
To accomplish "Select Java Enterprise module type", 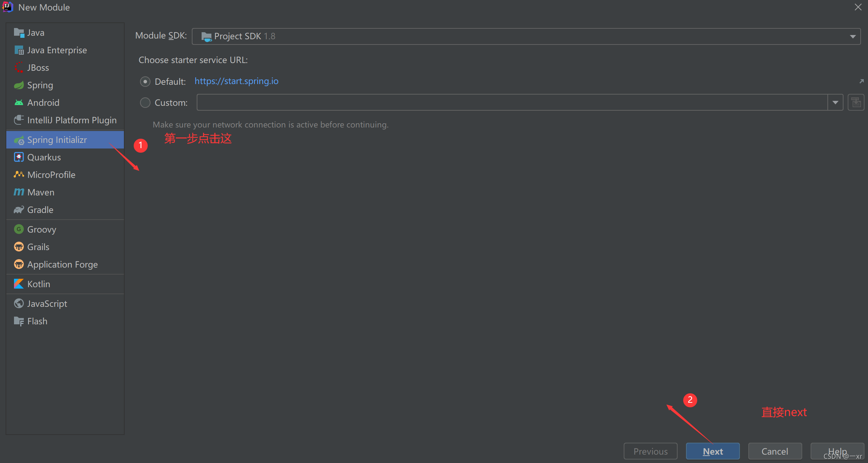I will point(57,50).
